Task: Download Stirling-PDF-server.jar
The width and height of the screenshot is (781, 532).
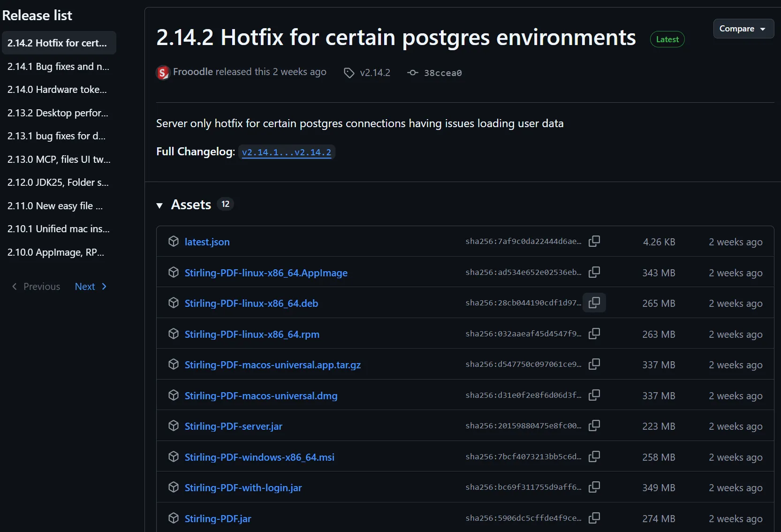Action: 233,426
